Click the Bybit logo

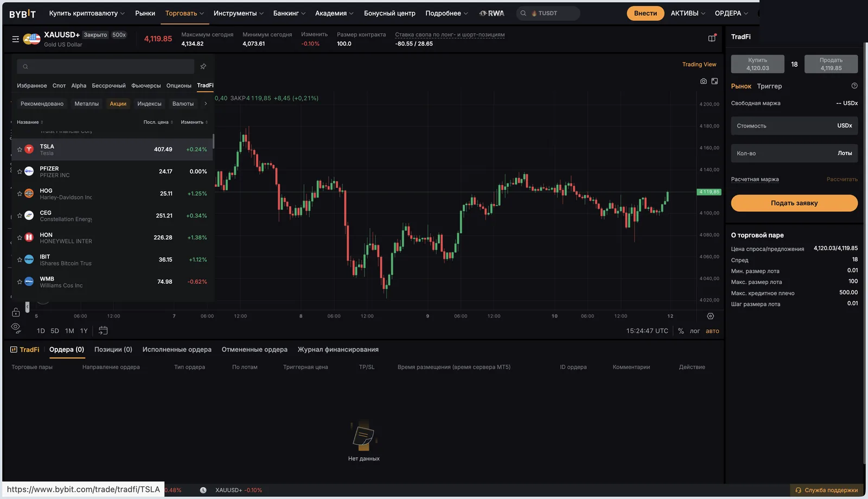point(22,14)
